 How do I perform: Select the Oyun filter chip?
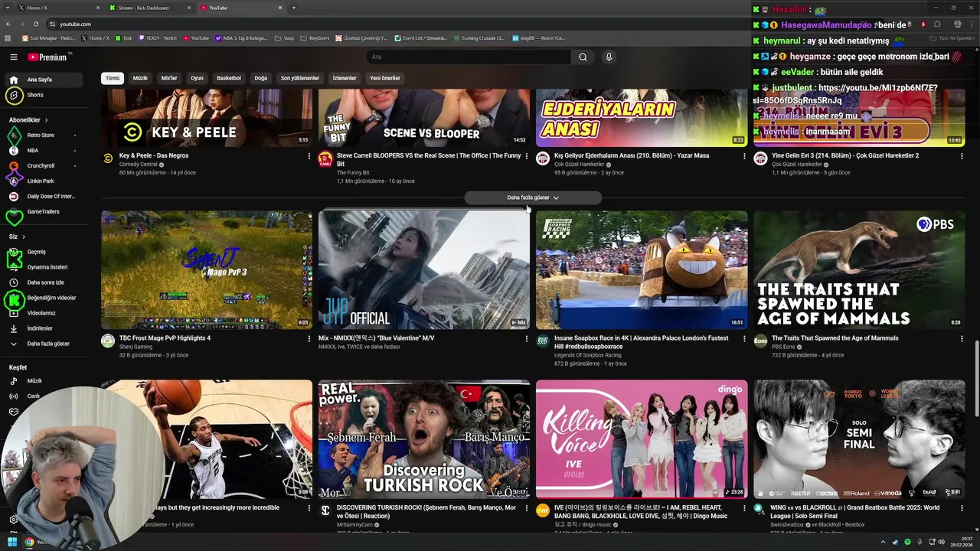coord(197,78)
